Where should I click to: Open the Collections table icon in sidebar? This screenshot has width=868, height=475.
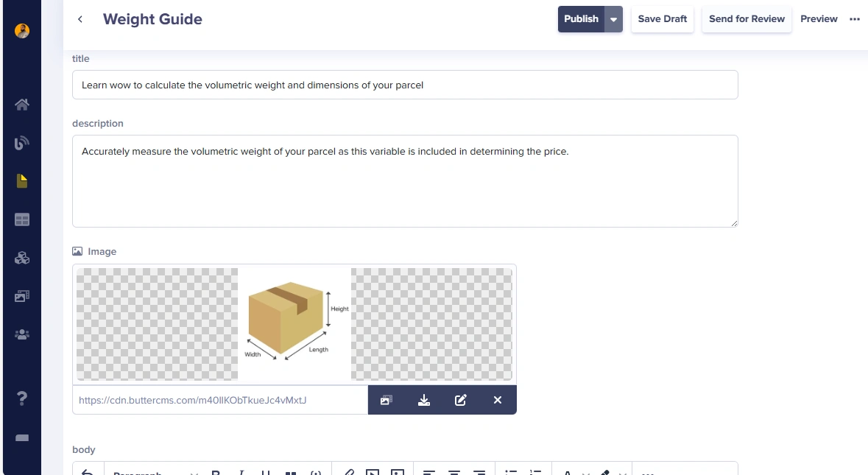point(22,219)
